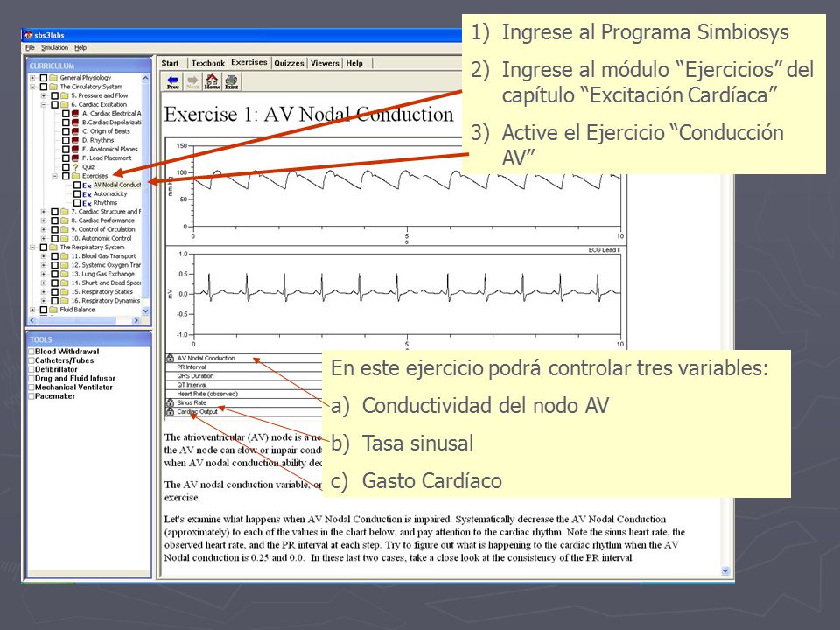
Task: Click curriculum horizontal scroll-right arrow
Action: click(136, 320)
